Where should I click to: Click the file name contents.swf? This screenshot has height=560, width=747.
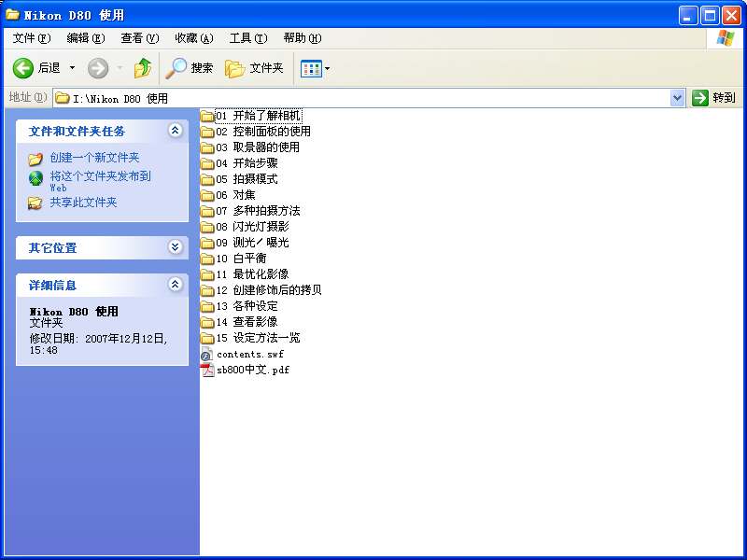[250, 355]
